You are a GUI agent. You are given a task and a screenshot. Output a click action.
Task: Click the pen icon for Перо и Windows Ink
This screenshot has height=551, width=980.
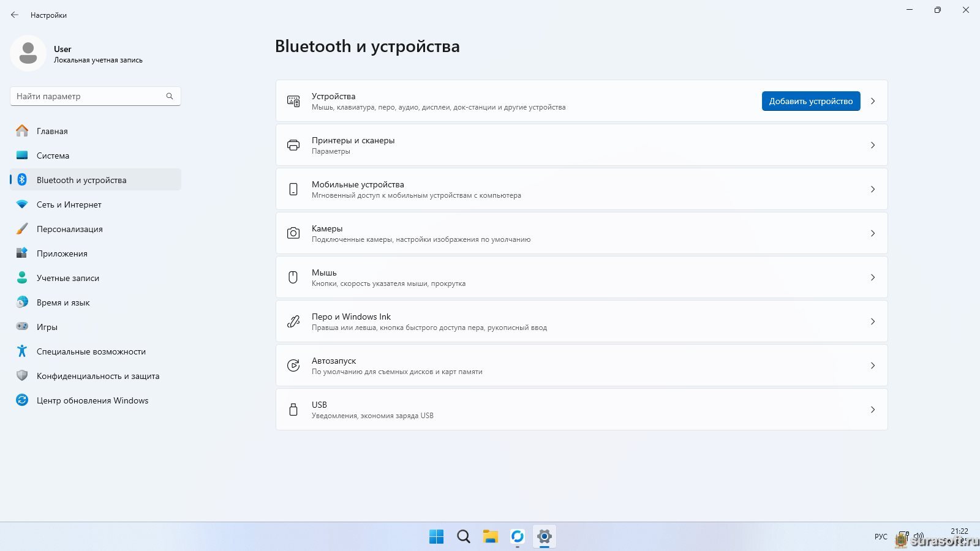point(293,321)
